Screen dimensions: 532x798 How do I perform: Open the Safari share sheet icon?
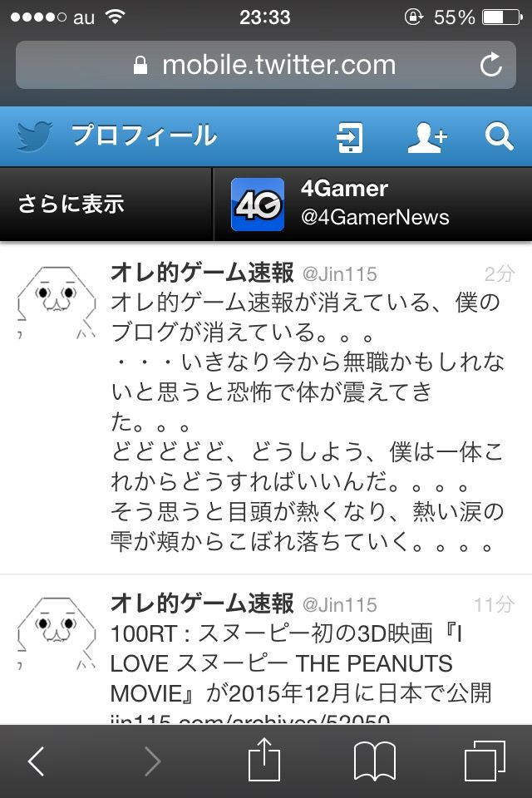point(264,759)
